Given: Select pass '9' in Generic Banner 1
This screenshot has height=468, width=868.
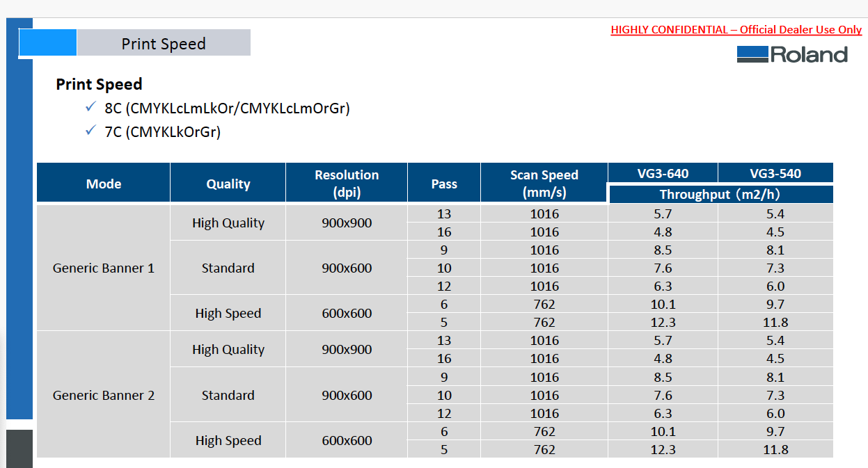Looking at the screenshot, I should tap(444, 250).
